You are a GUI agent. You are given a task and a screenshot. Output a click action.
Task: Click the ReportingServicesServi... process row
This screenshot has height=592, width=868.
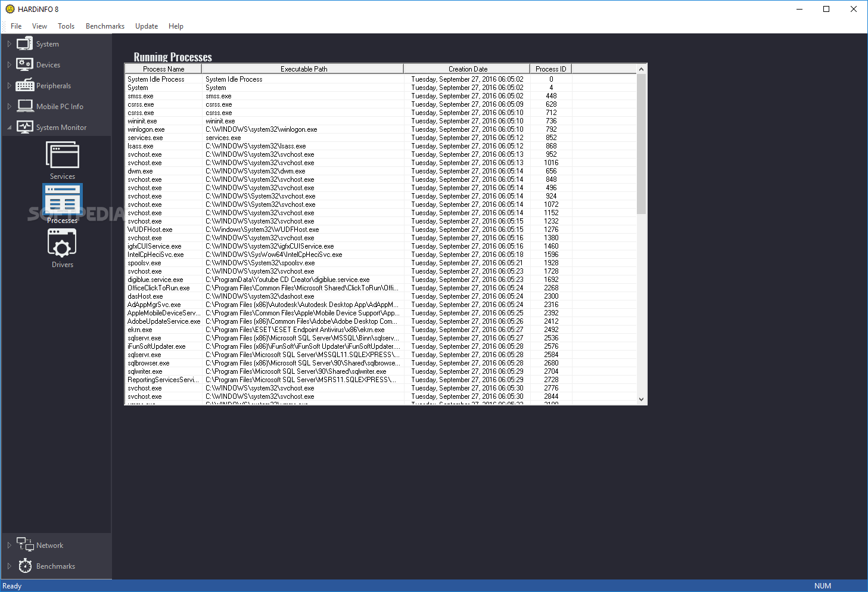click(380, 380)
